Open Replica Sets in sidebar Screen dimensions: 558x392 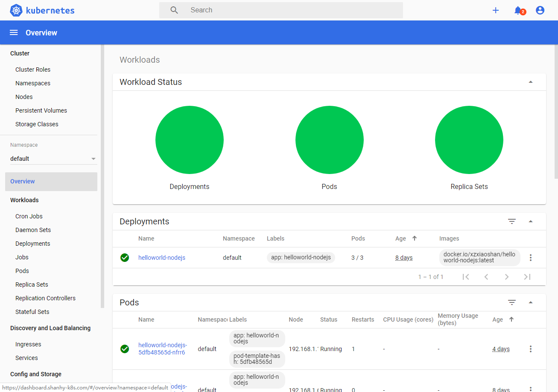point(32,285)
